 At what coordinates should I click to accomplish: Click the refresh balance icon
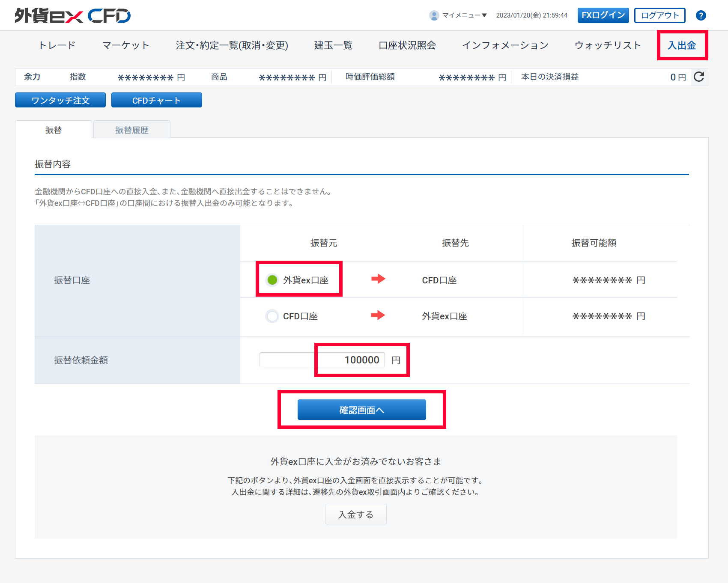pos(699,77)
